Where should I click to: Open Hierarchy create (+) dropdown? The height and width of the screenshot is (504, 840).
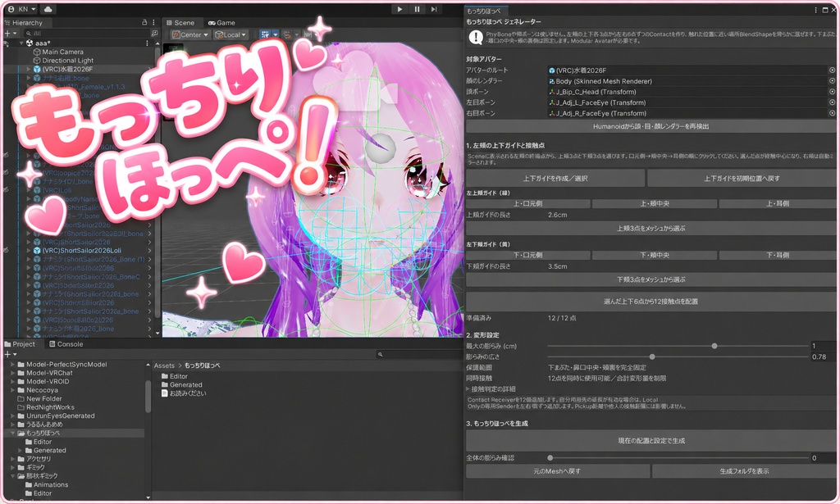(x=10, y=33)
